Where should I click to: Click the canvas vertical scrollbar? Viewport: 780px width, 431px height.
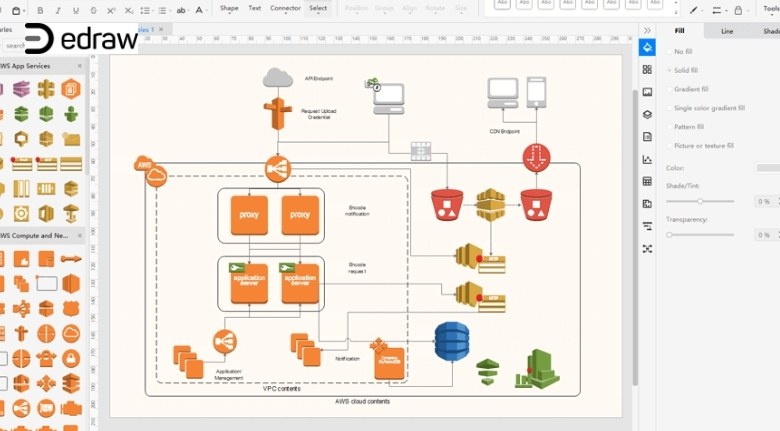pyautogui.click(x=635, y=237)
